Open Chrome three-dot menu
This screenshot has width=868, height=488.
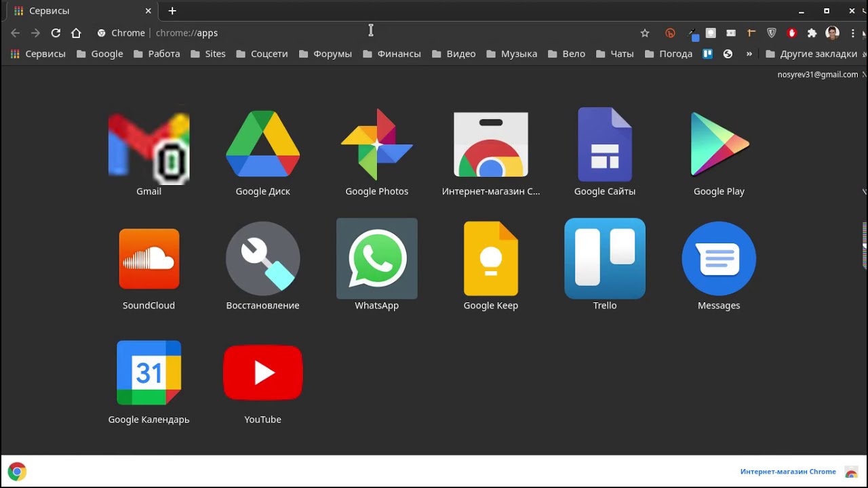tap(852, 33)
